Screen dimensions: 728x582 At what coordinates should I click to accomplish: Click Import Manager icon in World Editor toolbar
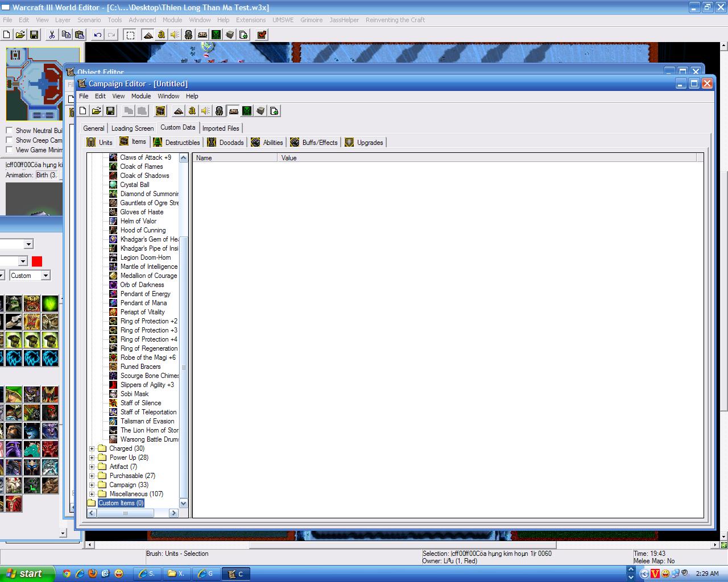(x=243, y=35)
